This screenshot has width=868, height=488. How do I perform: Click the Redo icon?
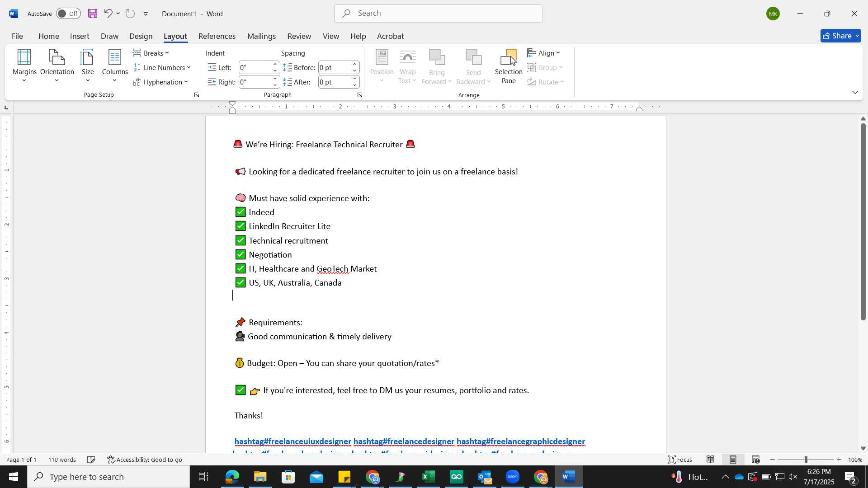tap(130, 14)
